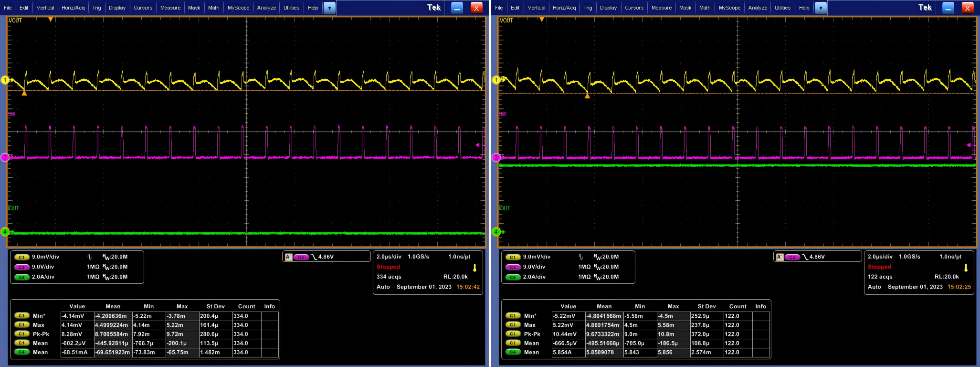The height and width of the screenshot is (367, 980).
Task: Click the 2.0µs/div timebase readout on left scope
Action: (389, 257)
